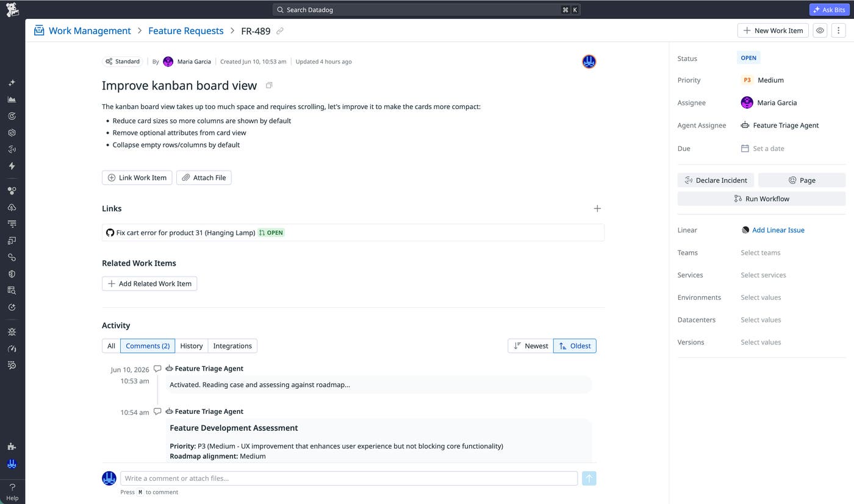854x504 pixels.
Task: Open the sparkle icon in the sidebar
Action: click(12, 83)
